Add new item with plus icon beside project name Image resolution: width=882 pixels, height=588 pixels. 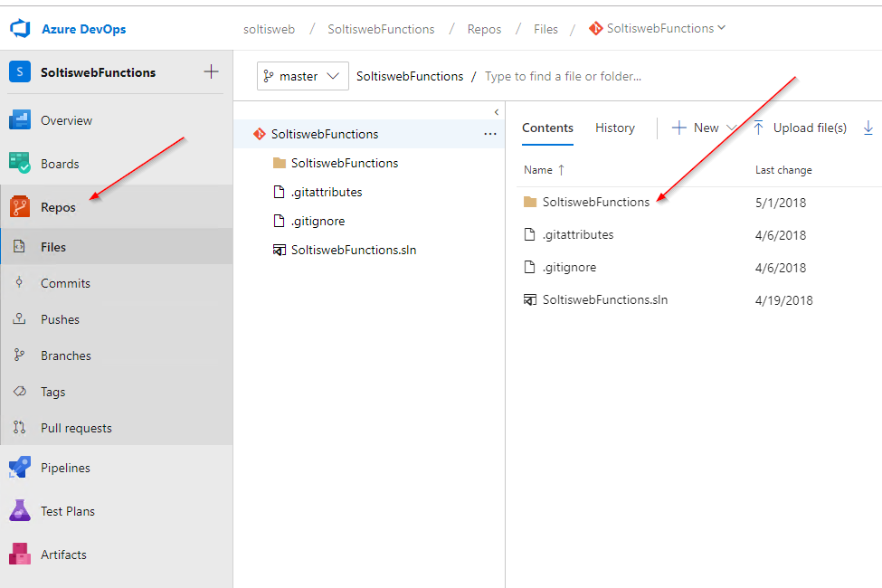tap(211, 71)
